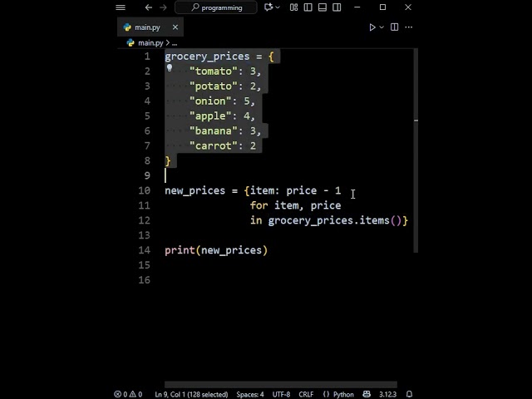Viewport: 532px width, 399px height.
Task: Click 'print' on line 14
Action: (x=180, y=250)
